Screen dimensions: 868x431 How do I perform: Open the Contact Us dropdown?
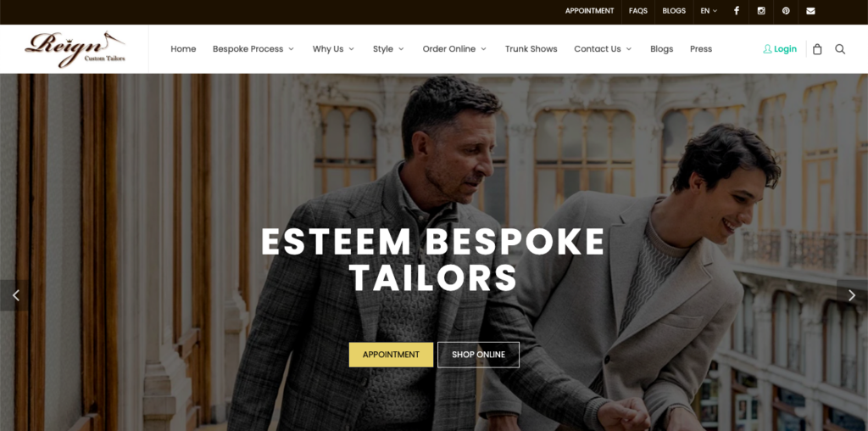click(x=603, y=49)
